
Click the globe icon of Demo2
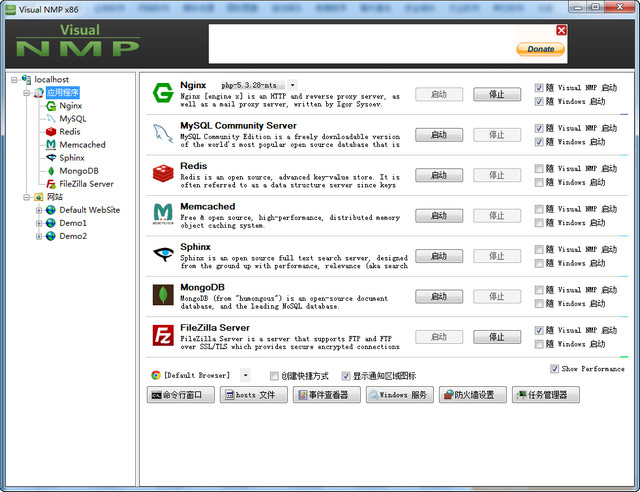coord(51,236)
